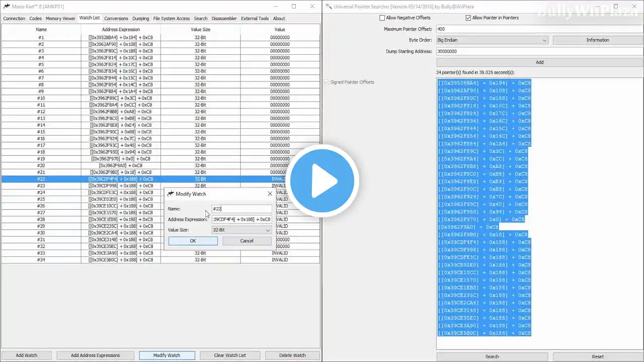Select the Watch List tab

[90, 18]
